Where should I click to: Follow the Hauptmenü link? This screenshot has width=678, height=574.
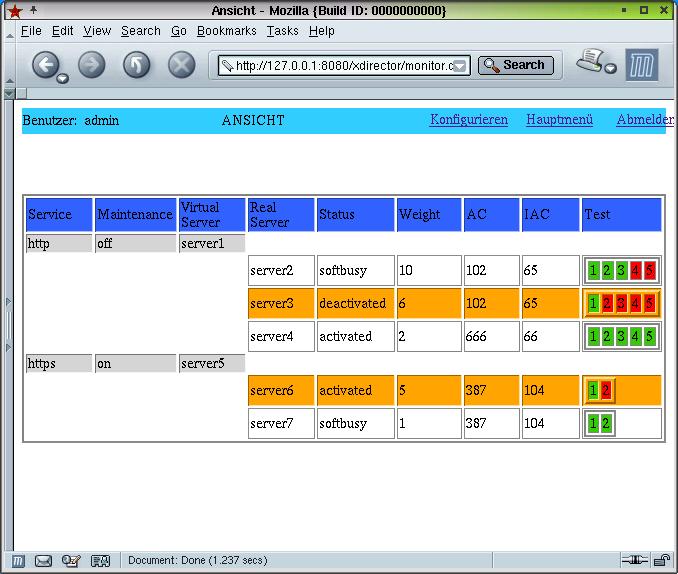click(x=559, y=120)
